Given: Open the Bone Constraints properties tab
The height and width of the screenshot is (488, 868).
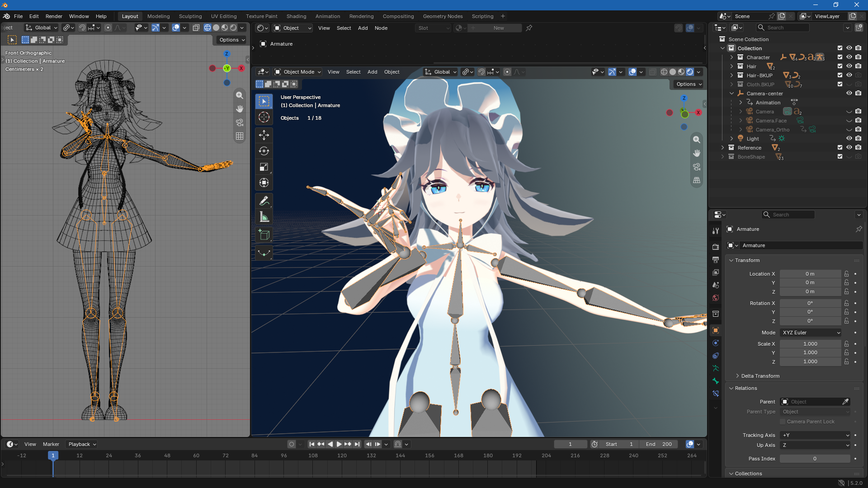Looking at the screenshot, I should [x=716, y=394].
